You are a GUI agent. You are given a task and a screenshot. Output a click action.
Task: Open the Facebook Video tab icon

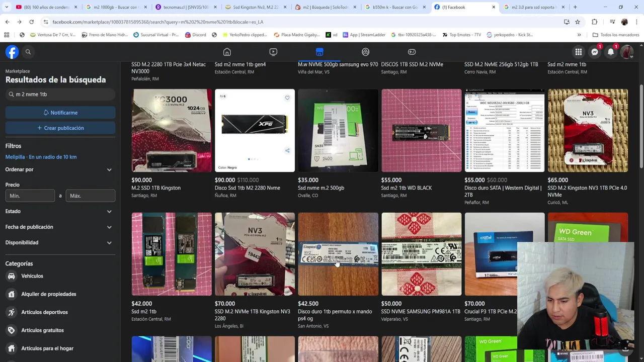tap(273, 52)
